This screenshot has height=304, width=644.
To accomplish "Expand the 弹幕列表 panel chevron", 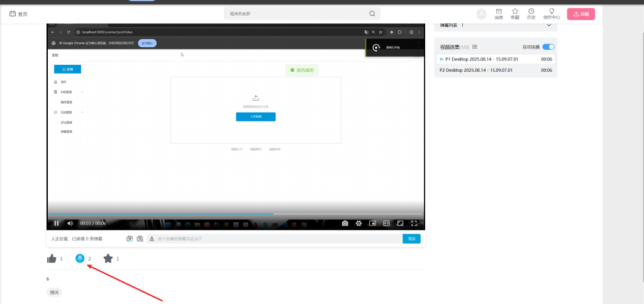I will click(x=549, y=25).
